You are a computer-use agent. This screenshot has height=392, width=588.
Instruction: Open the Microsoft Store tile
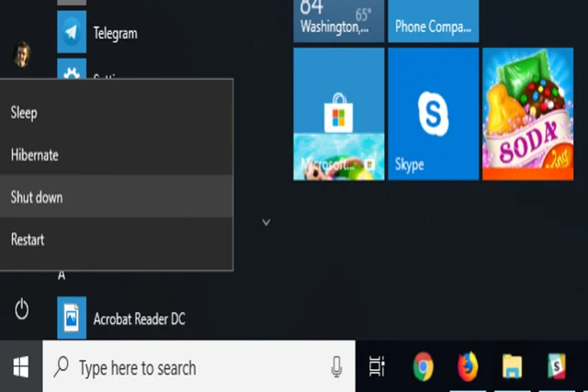click(339, 114)
